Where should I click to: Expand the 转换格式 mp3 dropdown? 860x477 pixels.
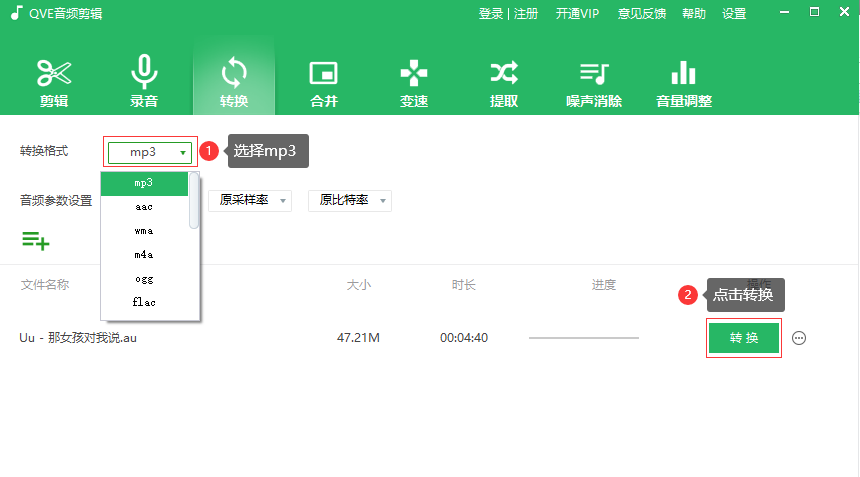[x=150, y=152]
